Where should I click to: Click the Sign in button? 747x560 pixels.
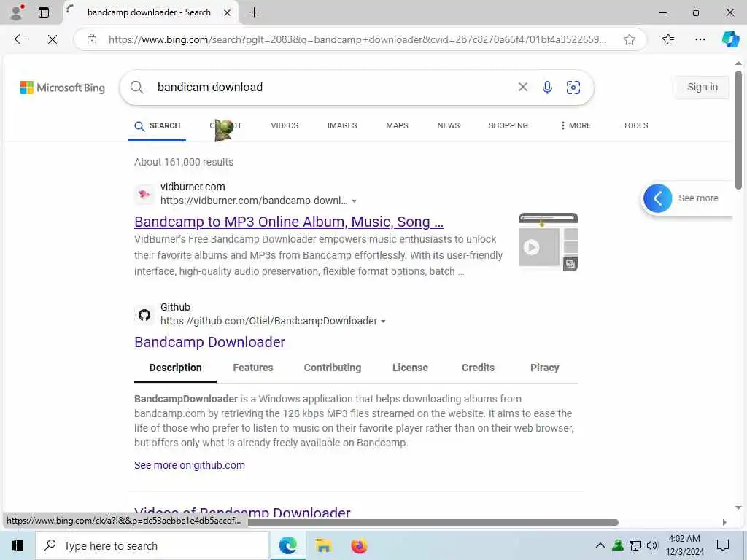click(x=703, y=87)
